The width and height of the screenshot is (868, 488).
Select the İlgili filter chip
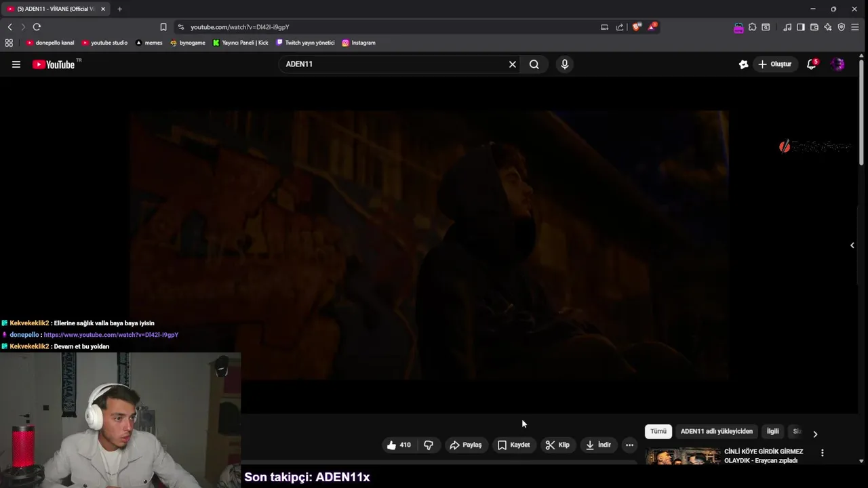773,432
